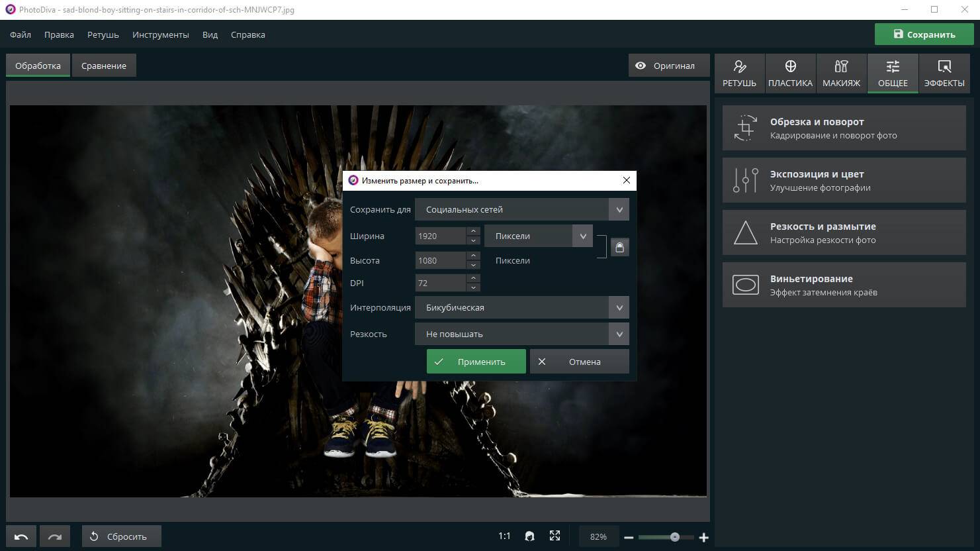Open the Интерполяция dropdown list
Screen dimensions: 980x551
click(619, 307)
